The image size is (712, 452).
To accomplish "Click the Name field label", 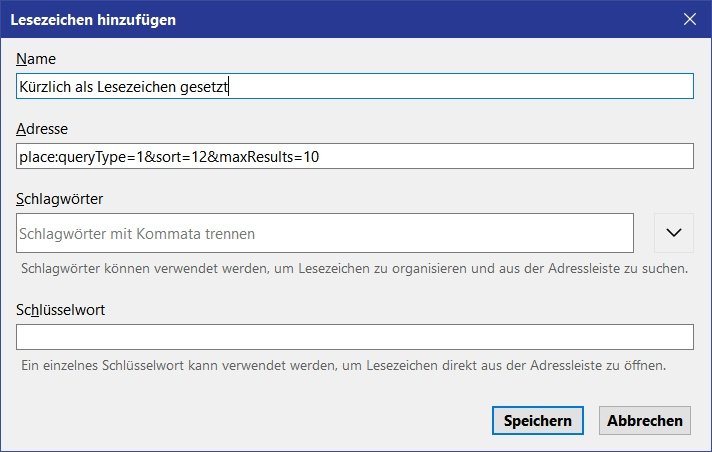I will click(36, 59).
